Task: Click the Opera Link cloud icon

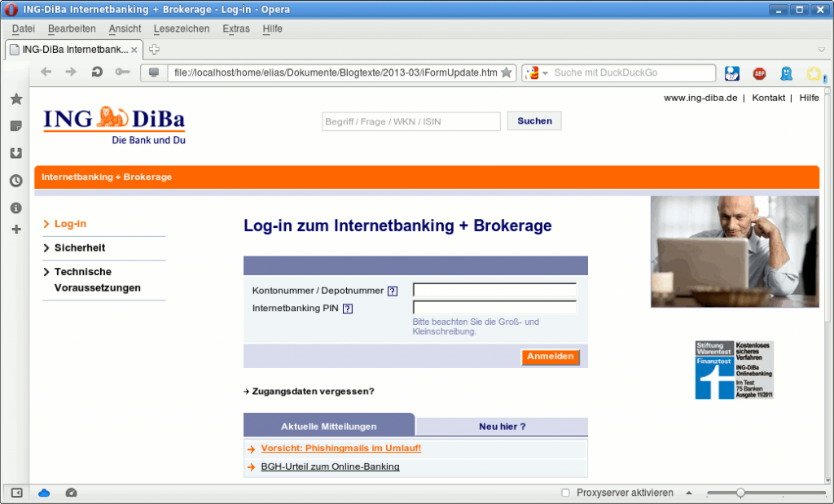Action: pos(44,493)
